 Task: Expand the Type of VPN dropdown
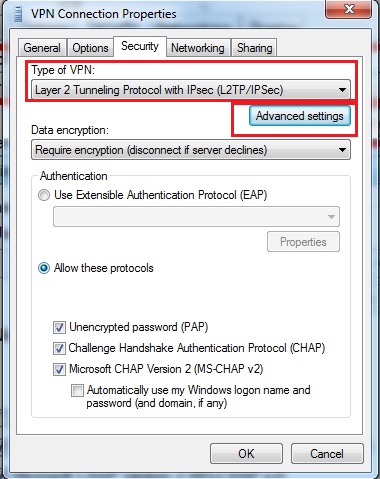(x=191, y=90)
